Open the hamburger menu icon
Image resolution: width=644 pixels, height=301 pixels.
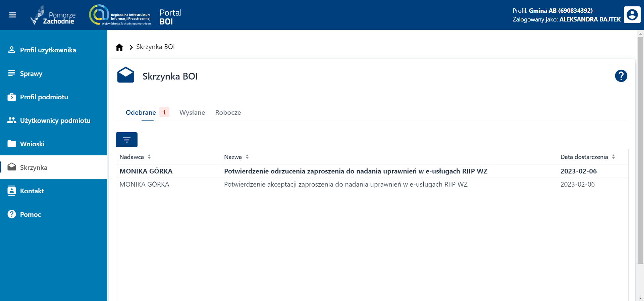click(12, 15)
